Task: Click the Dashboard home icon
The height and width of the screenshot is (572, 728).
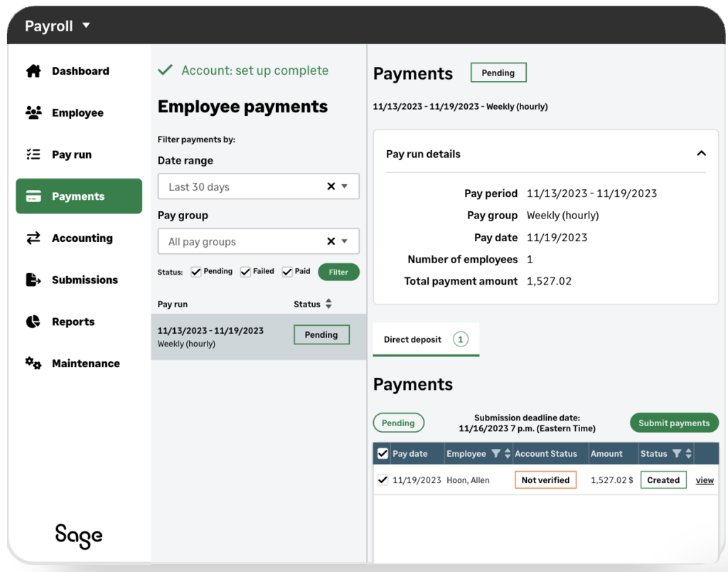Action: [x=33, y=71]
